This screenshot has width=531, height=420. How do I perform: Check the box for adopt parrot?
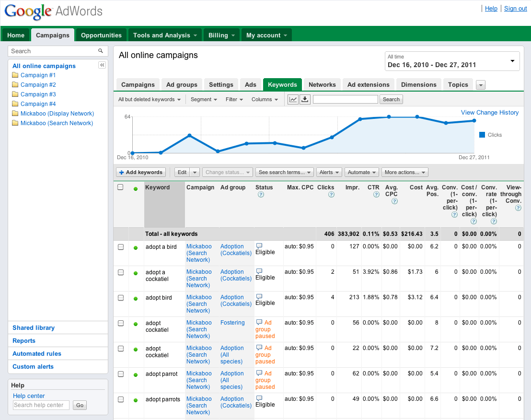coord(121,374)
